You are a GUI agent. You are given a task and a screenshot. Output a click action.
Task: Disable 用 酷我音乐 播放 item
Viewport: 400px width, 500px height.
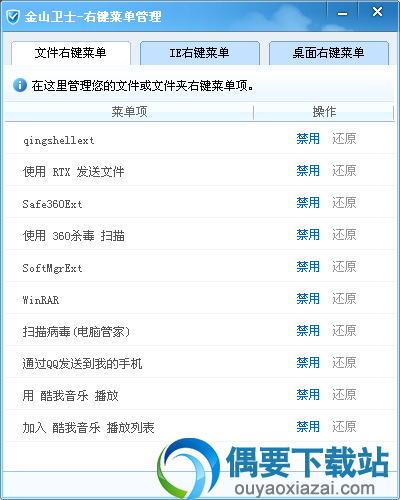[x=308, y=395]
